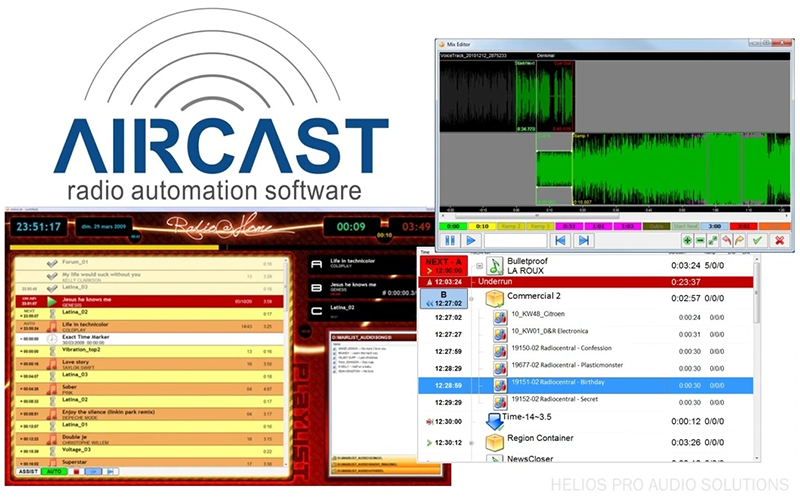Screen dimensions: 800x500
Task: Select the Double je playlist row
Action: click(149, 439)
